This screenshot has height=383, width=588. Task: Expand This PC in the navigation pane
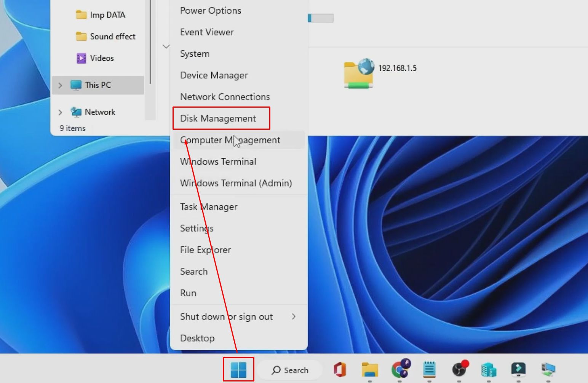point(60,85)
